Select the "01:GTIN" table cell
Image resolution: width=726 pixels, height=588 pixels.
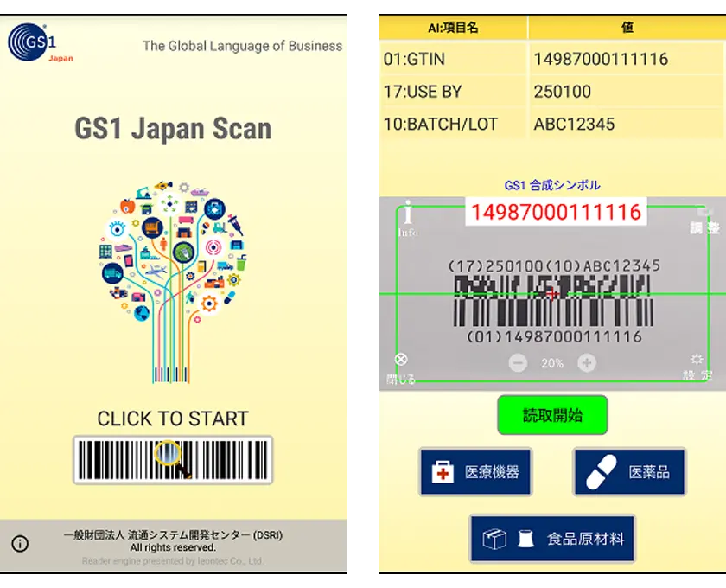click(453, 59)
